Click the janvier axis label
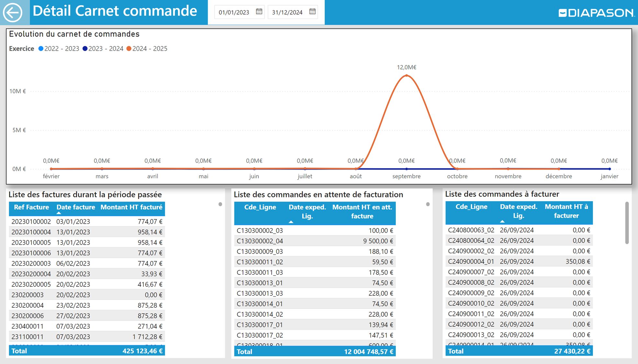 pos(610,176)
